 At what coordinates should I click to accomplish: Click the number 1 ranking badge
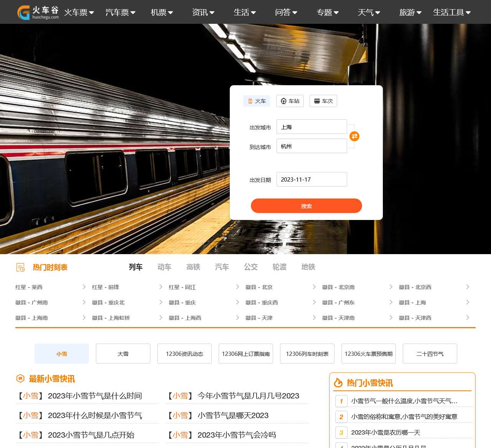[341, 401]
